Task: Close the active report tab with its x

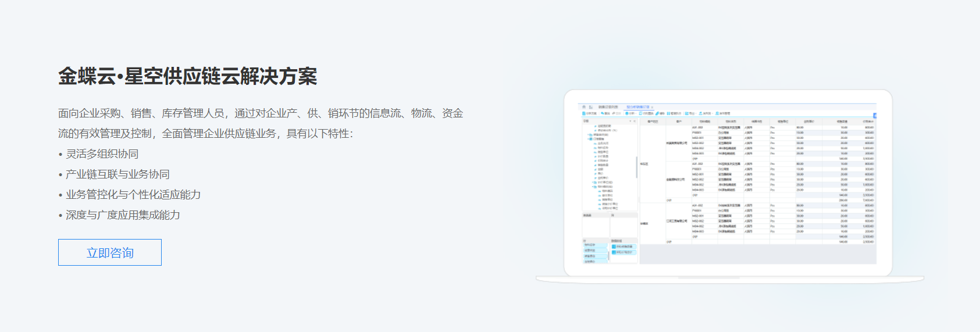Action: coord(653,108)
